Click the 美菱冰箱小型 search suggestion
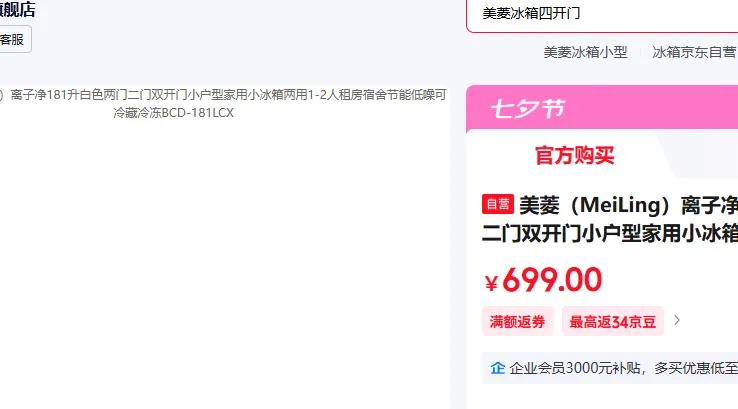Screen dimensions: 738x409 [586, 52]
